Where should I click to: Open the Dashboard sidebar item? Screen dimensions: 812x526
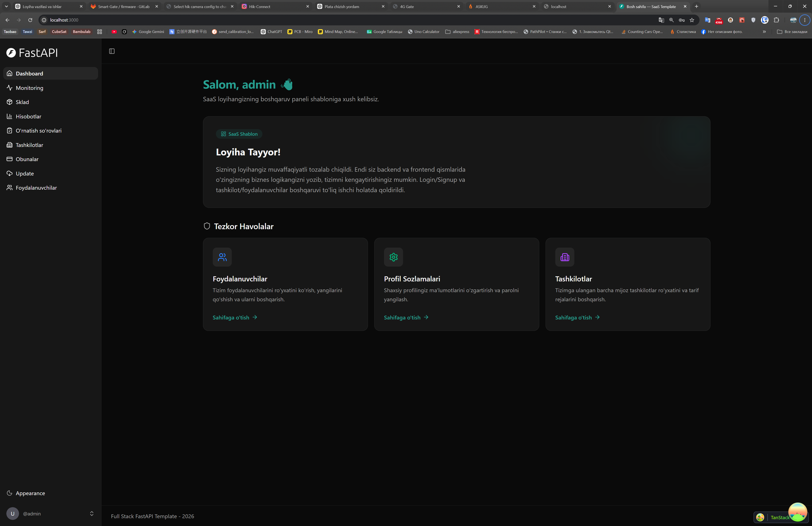click(51, 73)
